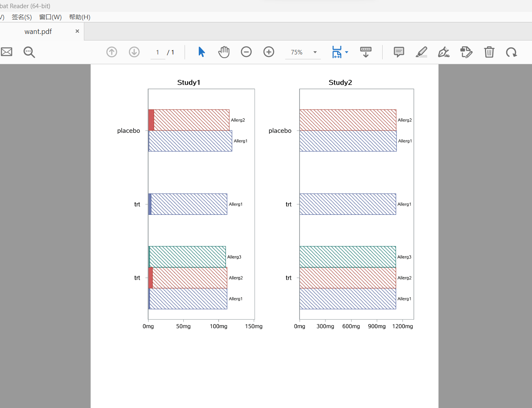Add a sticky note comment

point(399,52)
